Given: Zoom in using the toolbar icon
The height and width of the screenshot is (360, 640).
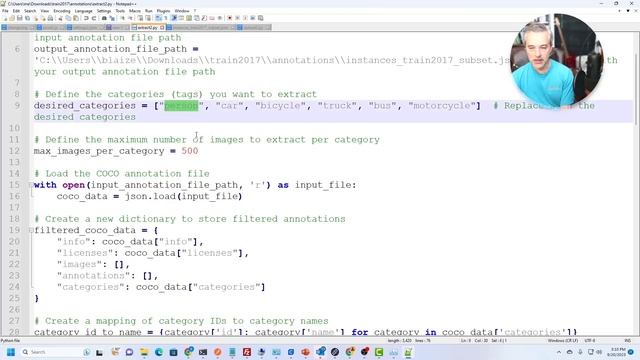Looking at the screenshot, I should tap(122, 18).
